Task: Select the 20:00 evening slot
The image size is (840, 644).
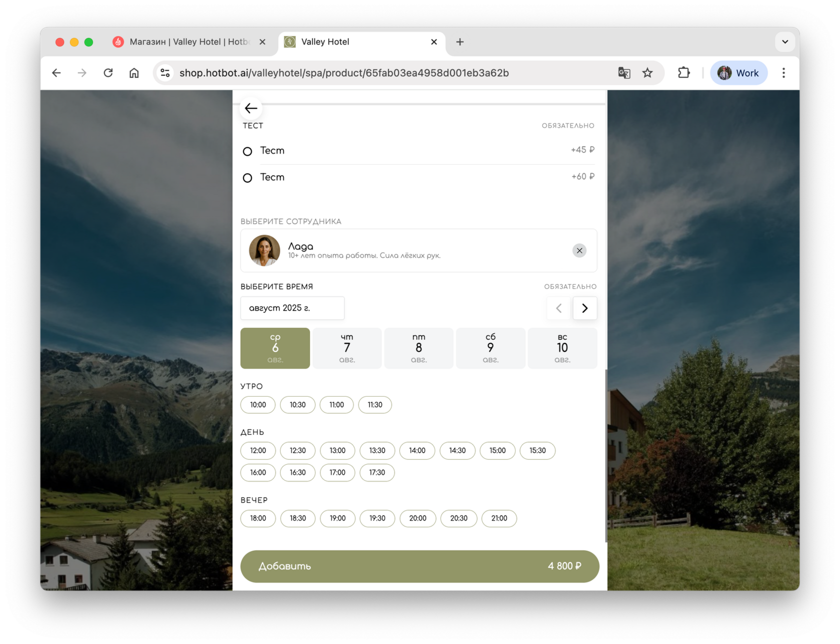Action: 418,519
